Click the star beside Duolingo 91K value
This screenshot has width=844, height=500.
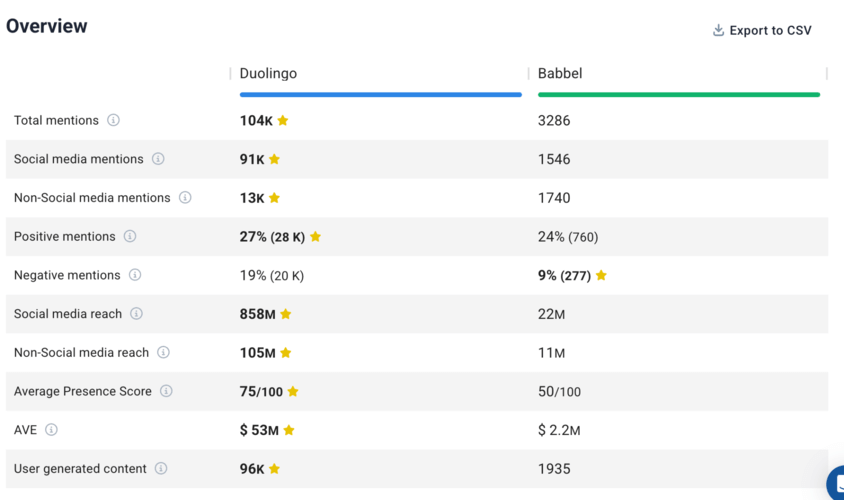tap(274, 159)
